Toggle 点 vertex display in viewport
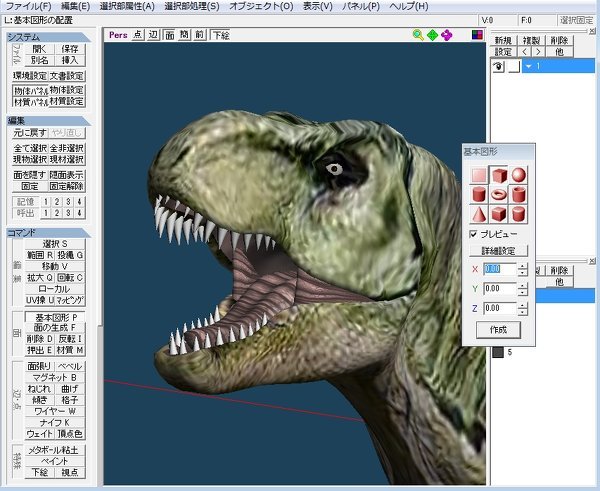Viewport: 600px width, 491px height. point(137,34)
